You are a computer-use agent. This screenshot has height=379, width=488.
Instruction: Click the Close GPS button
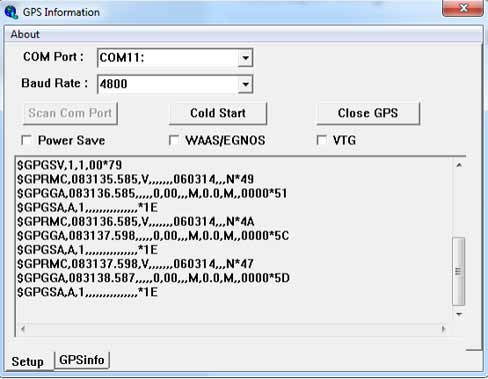(368, 113)
